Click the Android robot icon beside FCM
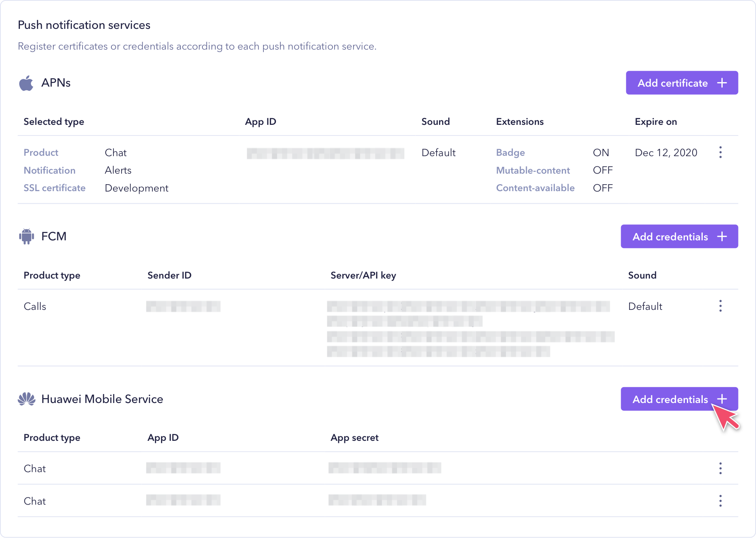Viewport: 756px width, 538px height. (x=26, y=236)
